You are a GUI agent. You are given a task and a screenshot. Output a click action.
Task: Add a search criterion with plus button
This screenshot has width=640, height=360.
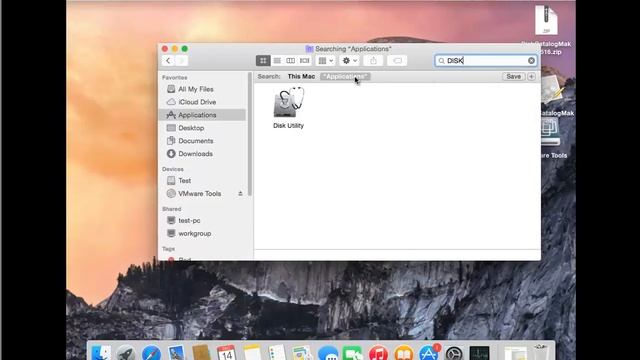pos(531,76)
